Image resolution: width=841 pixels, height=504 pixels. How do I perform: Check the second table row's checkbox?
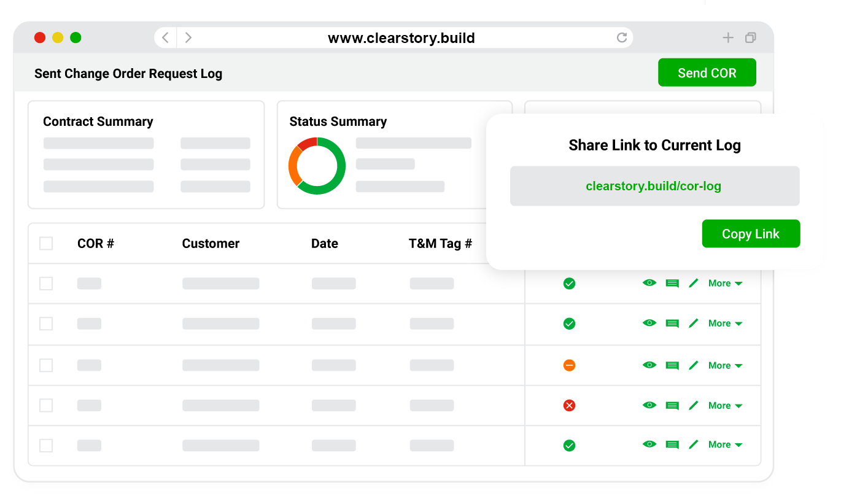point(46,324)
